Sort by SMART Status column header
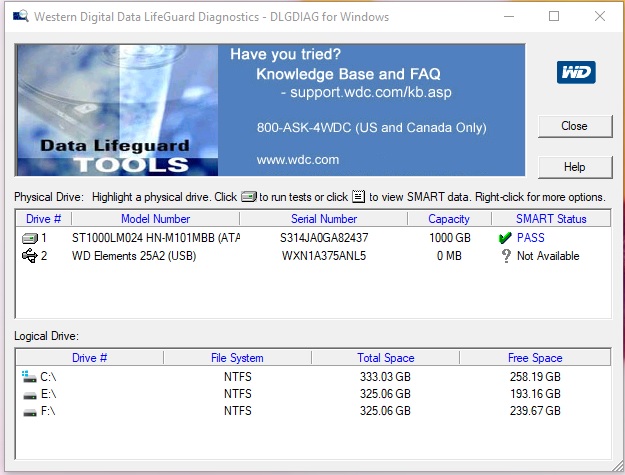 (551, 219)
